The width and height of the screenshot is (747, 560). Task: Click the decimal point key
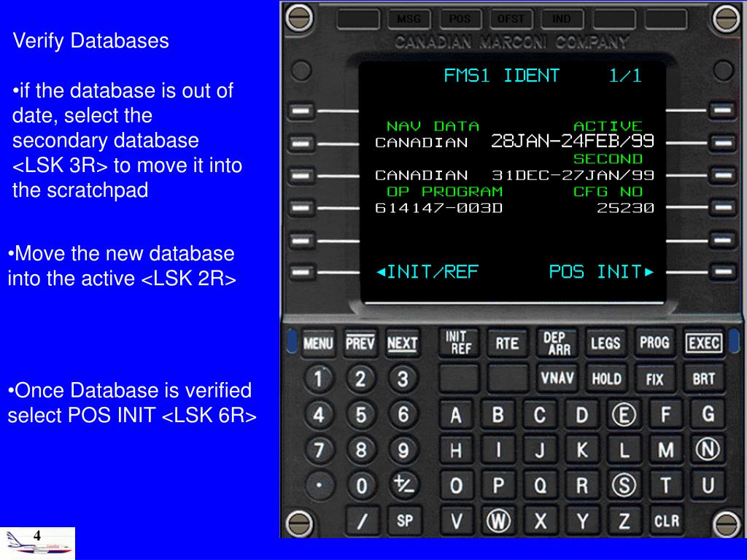tap(319, 485)
